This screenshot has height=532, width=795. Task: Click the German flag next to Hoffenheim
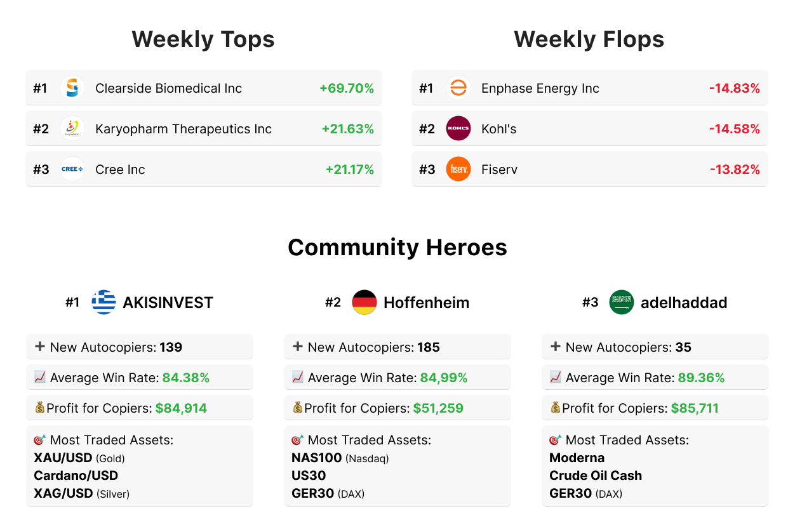(x=364, y=302)
